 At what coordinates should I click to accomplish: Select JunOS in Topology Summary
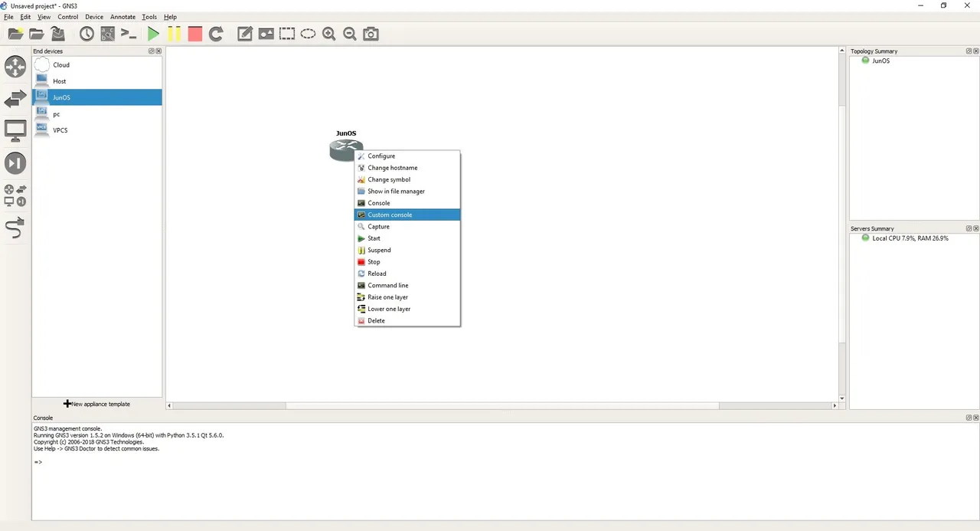pyautogui.click(x=880, y=61)
